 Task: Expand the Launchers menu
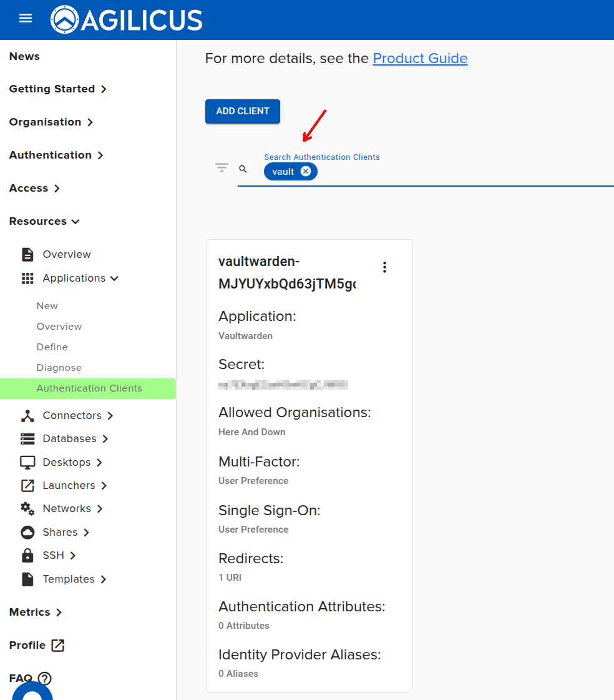[x=74, y=485]
